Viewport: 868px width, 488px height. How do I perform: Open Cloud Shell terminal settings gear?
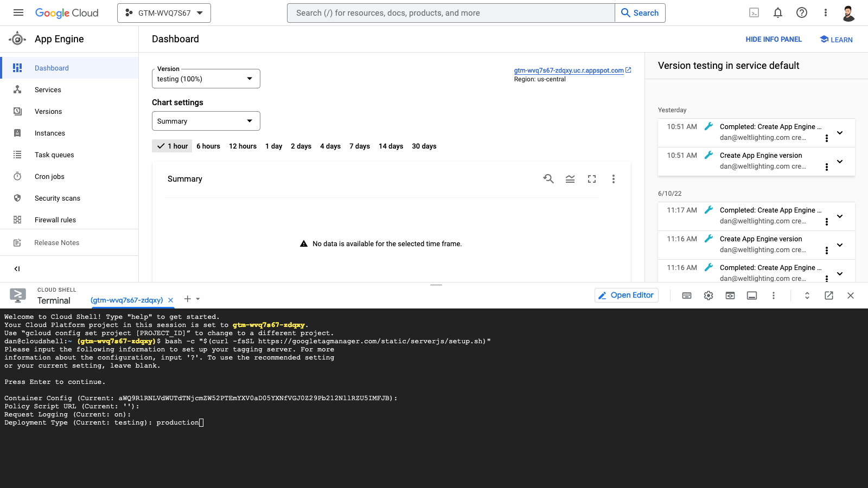point(709,296)
